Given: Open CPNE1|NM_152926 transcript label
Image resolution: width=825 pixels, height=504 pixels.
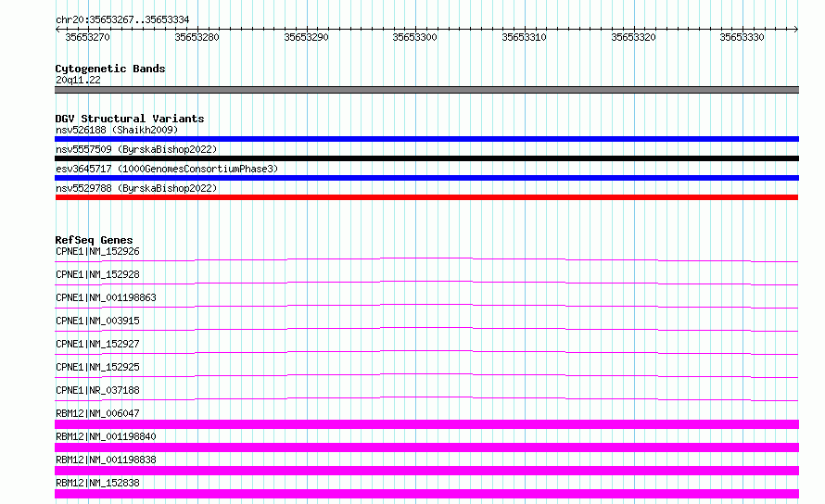Looking at the screenshot, I should tap(97, 251).
